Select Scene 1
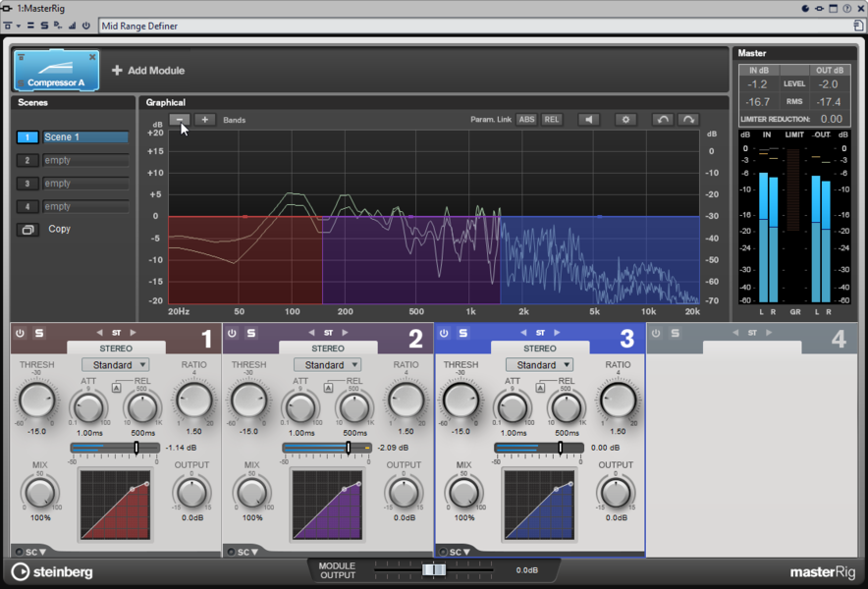This screenshot has width=868, height=589. (x=85, y=137)
